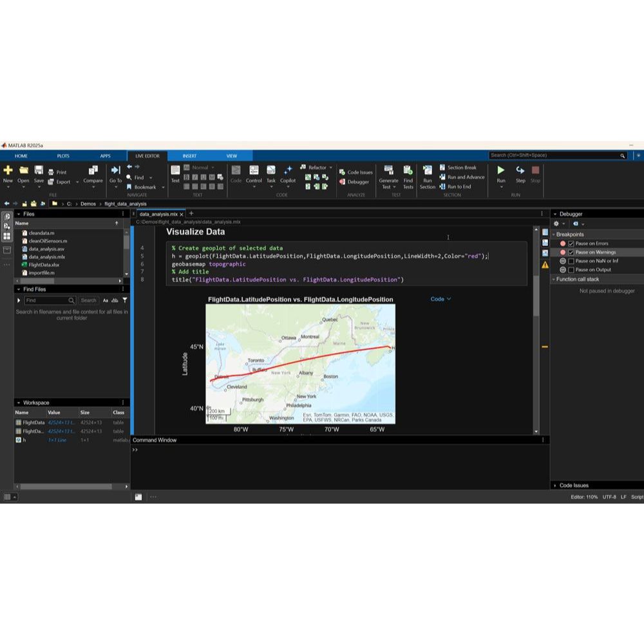Click the green Run button
This screenshot has height=644, width=644.
[500, 170]
